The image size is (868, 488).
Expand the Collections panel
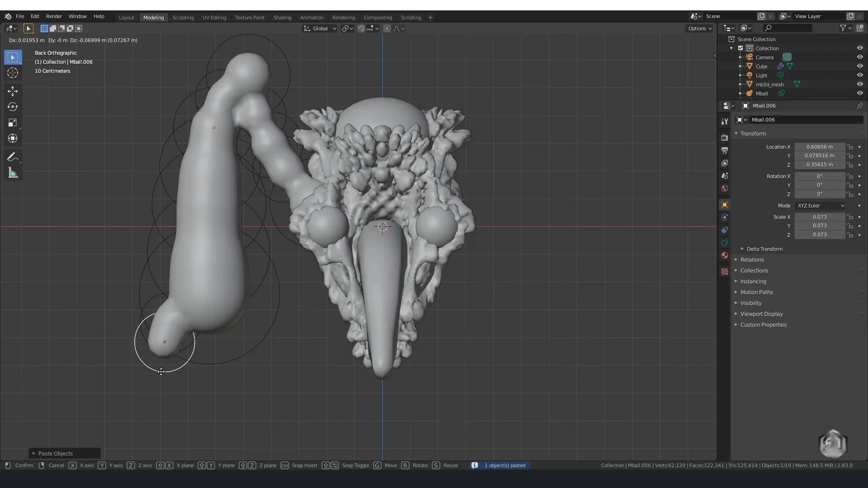(x=736, y=271)
